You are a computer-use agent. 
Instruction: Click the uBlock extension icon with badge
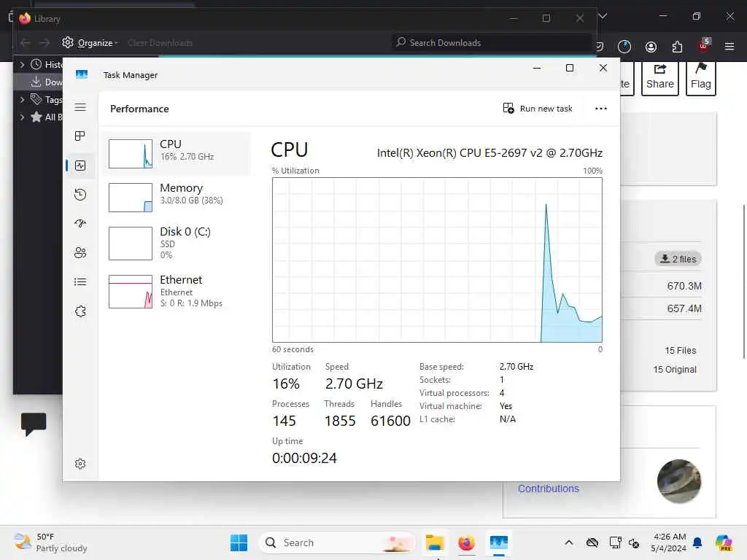tap(704, 46)
